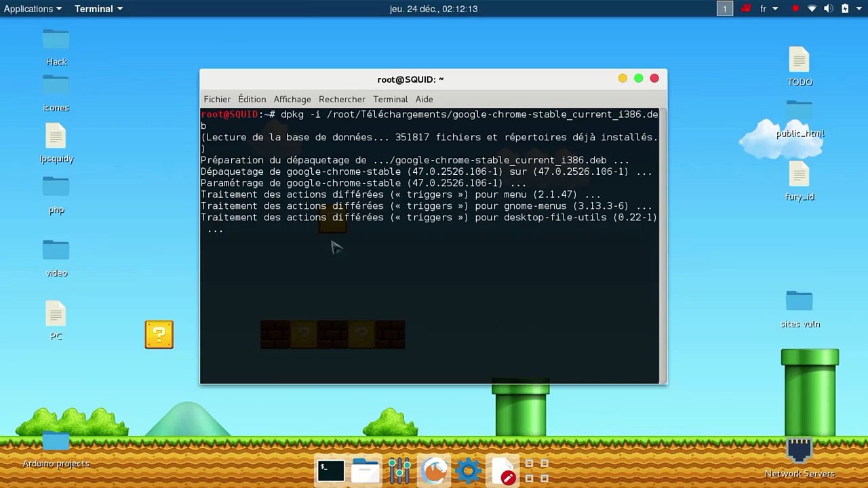
Task: Select the PC file on desktop
Action: (x=56, y=321)
